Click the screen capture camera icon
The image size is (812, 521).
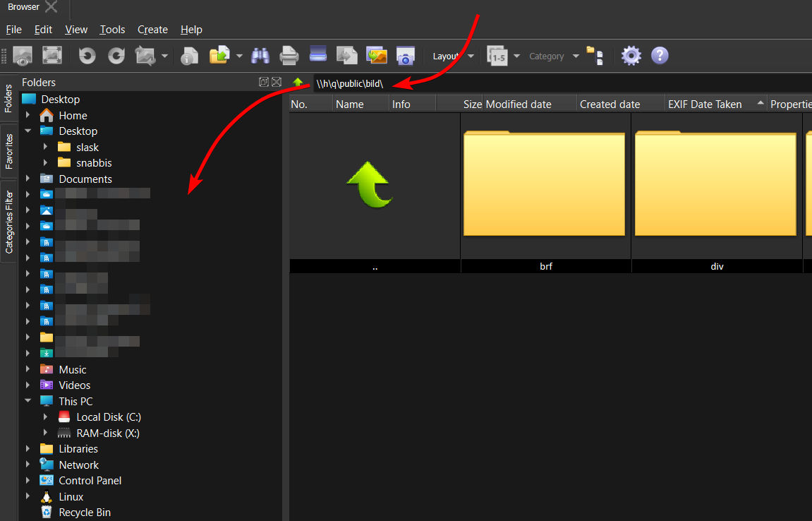(x=405, y=56)
